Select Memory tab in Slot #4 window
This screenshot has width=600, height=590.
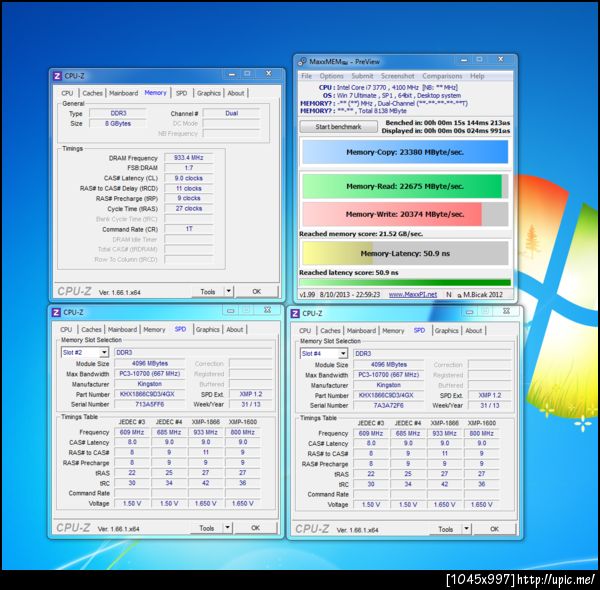pyautogui.click(x=393, y=331)
